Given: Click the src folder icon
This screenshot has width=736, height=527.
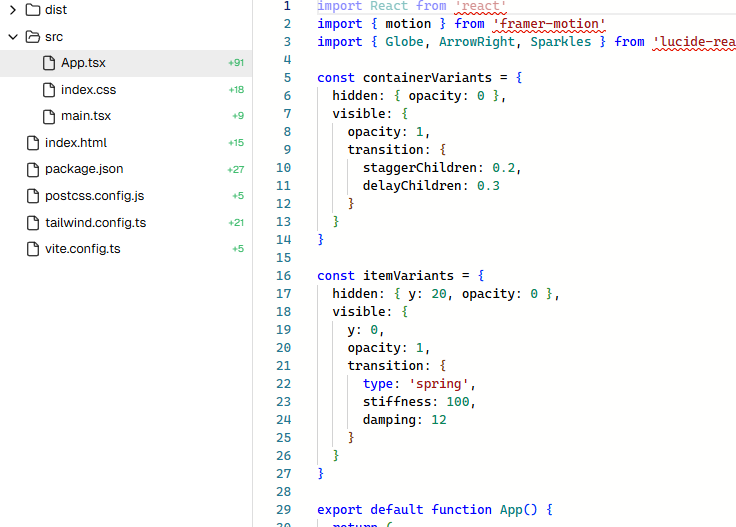Looking at the screenshot, I should click(x=32, y=37).
